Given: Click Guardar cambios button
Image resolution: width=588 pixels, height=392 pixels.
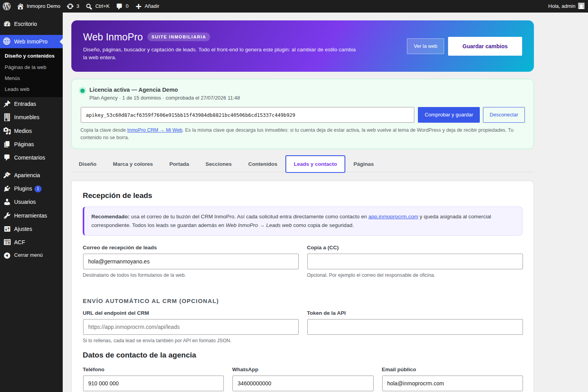Looking at the screenshot, I should [x=485, y=46].
